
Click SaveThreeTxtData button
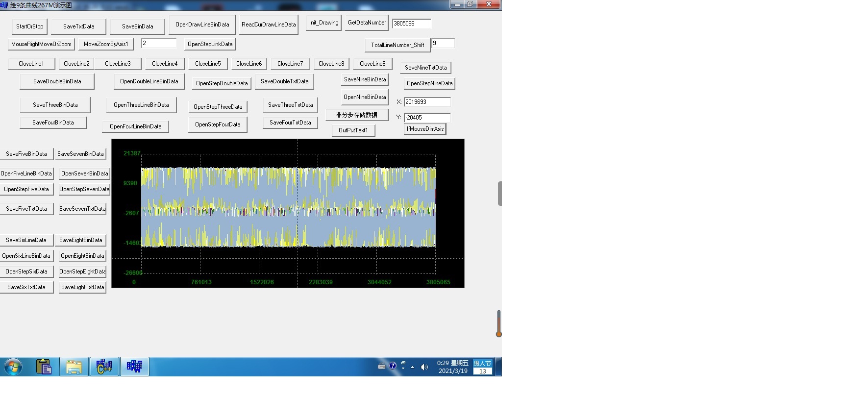(x=291, y=105)
